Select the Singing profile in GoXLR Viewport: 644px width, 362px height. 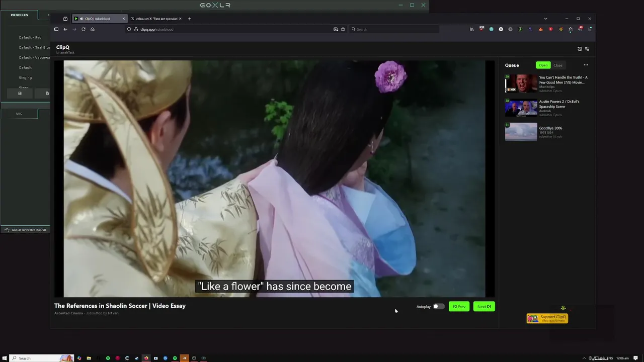25,77
